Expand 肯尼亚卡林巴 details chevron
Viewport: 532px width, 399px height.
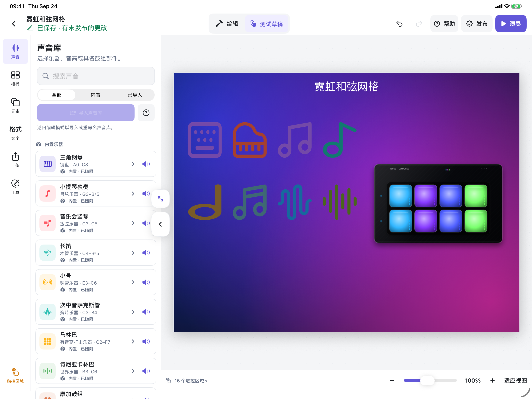coord(133,371)
